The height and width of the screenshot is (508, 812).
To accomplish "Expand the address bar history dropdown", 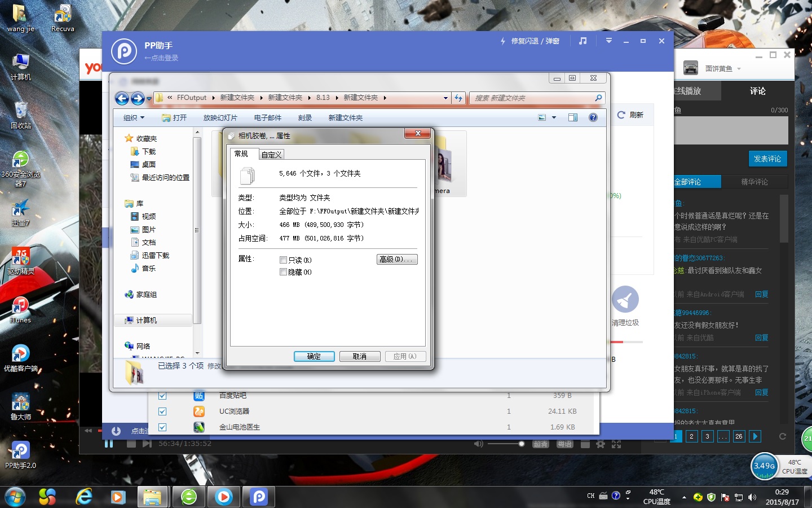I will point(445,98).
